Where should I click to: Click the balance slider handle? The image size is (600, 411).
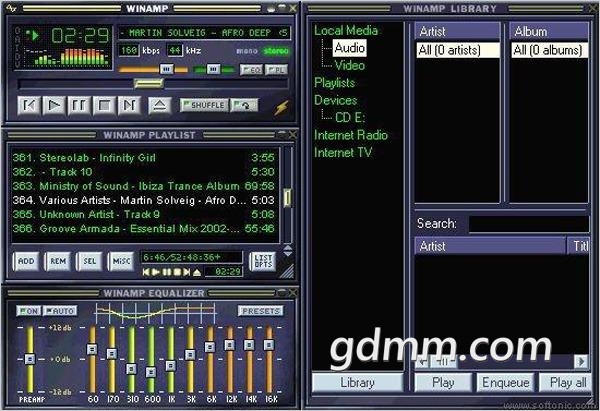coord(214,69)
